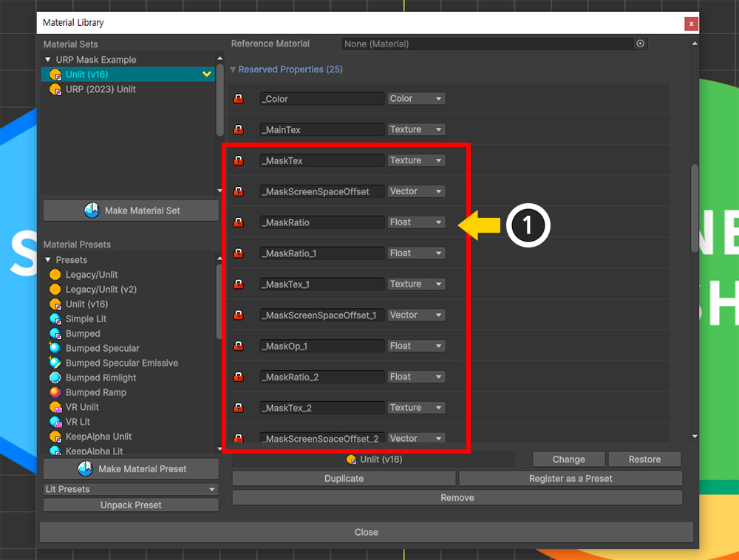The height and width of the screenshot is (560, 739).
Task: Click lock icon of _MaskScreenSpaceOffset_1 row
Action: pyautogui.click(x=239, y=315)
